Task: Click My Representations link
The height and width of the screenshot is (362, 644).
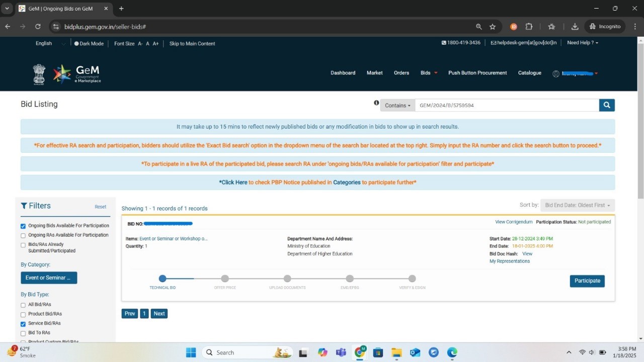Action: coord(510,261)
